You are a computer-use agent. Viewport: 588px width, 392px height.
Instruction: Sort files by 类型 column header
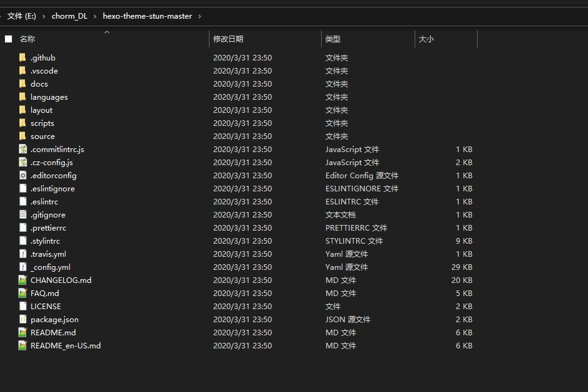[x=332, y=39]
